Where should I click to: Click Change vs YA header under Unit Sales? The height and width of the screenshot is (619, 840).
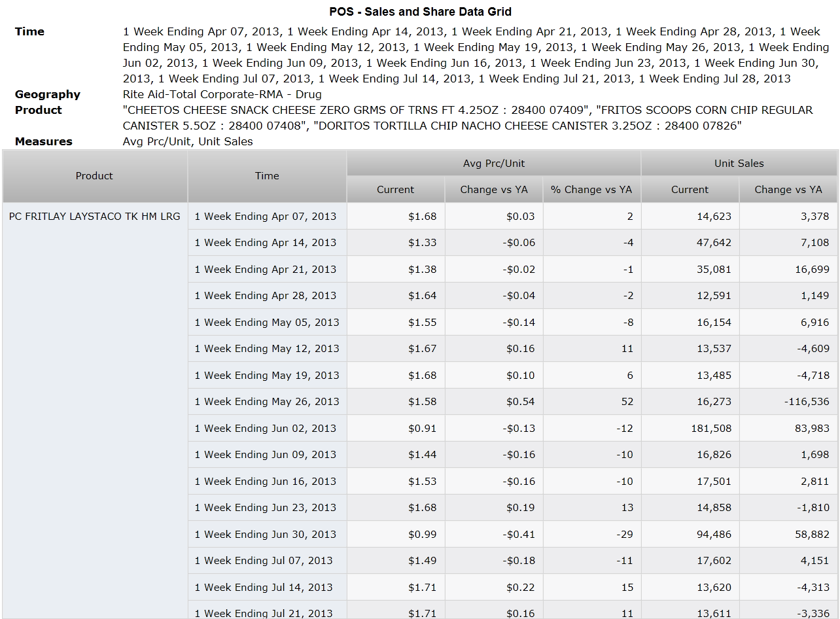click(788, 190)
